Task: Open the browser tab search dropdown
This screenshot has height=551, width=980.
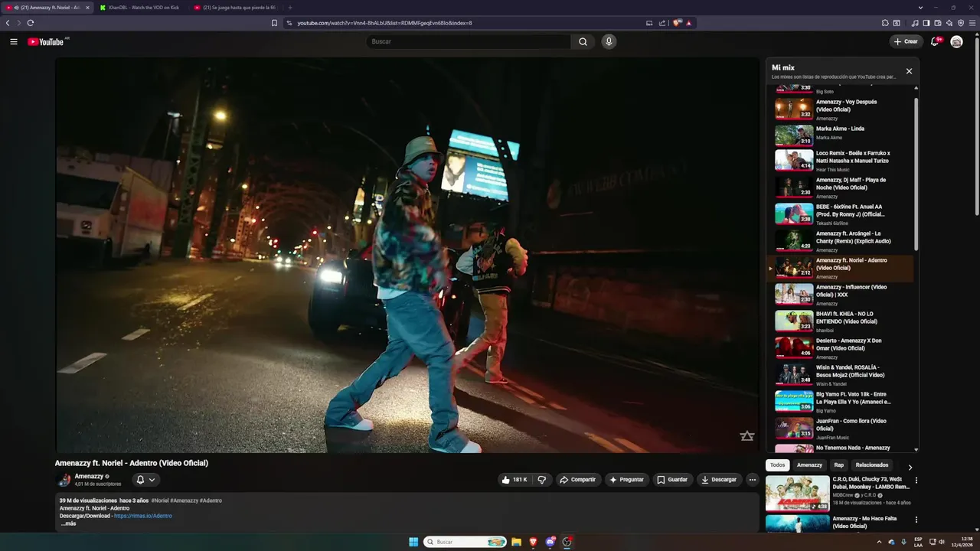Action: pyautogui.click(x=920, y=8)
